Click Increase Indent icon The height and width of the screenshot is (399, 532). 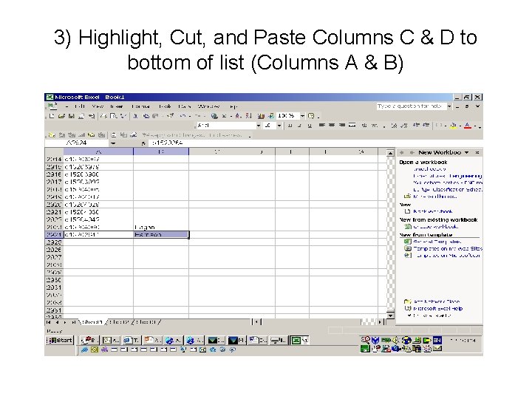pos(426,126)
